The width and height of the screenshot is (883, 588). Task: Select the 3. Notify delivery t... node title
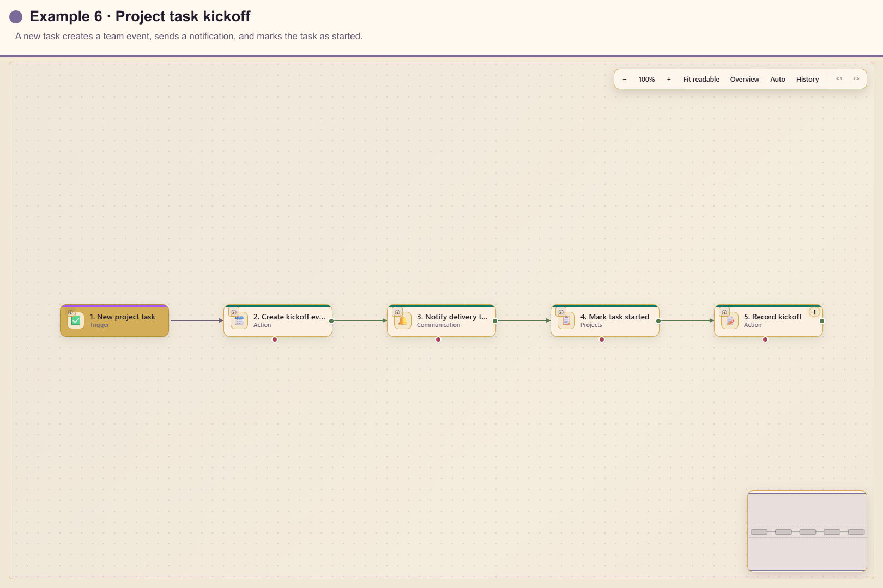click(x=452, y=317)
